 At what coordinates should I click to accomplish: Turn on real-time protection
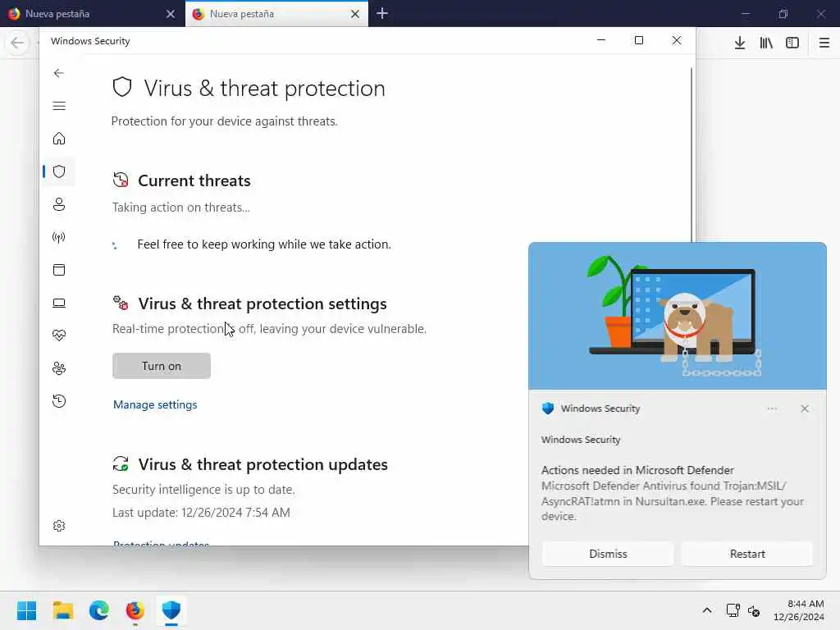click(x=162, y=366)
